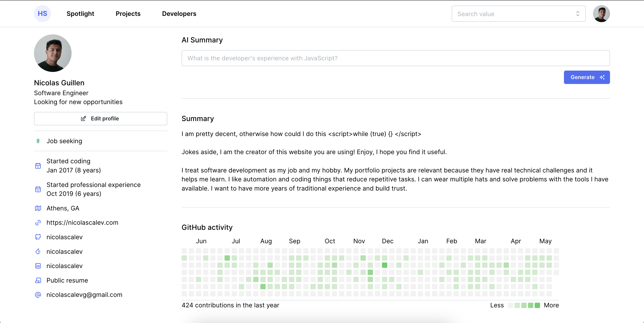The image size is (644, 323).
Task: Click the green Job seeking icon
Action: [38, 141]
